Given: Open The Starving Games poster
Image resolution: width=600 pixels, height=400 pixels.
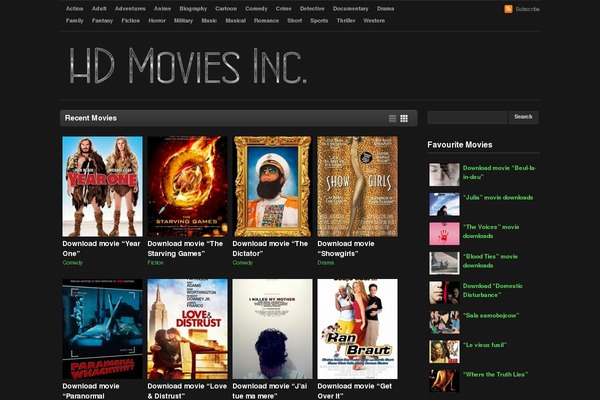Looking at the screenshot, I should pos(187,186).
